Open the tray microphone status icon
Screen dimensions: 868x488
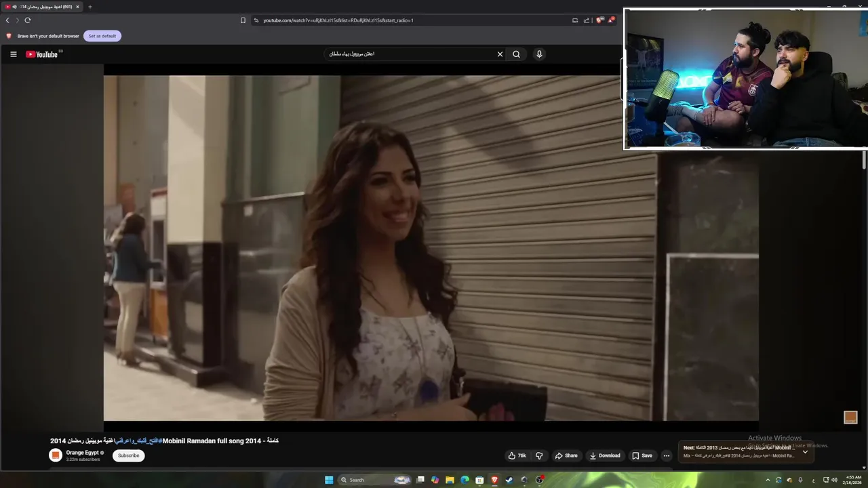pyautogui.click(x=801, y=480)
